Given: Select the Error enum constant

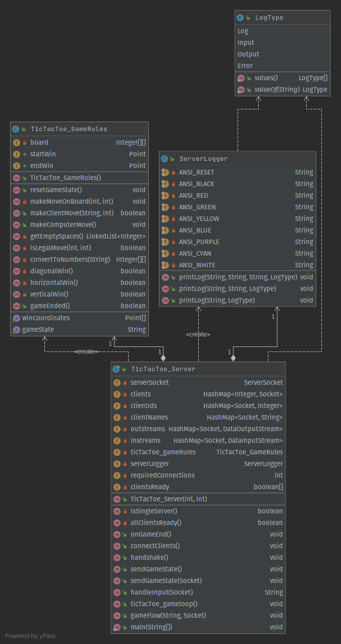Looking at the screenshot, I should pyautogui.click(x=245, y=66).
